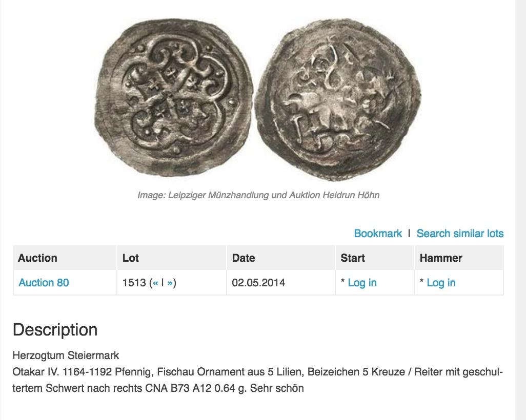Go to the next lot arrow »

(170, 283)
